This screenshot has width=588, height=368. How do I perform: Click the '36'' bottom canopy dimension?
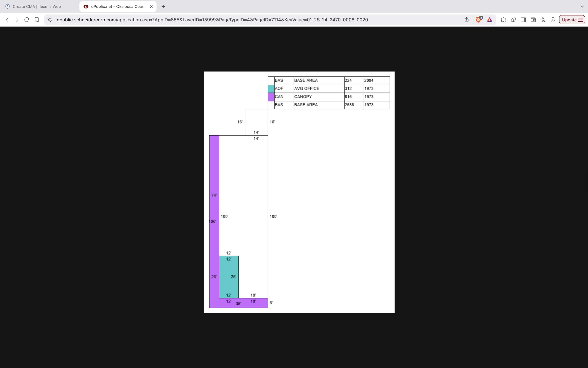(238, 303)
